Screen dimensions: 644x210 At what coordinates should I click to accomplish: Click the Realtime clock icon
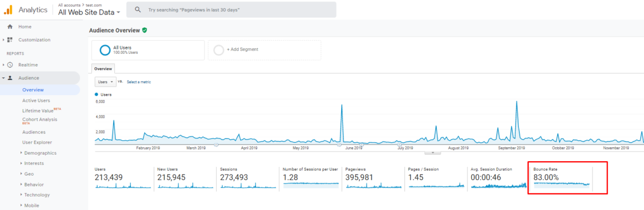(10, 64)
